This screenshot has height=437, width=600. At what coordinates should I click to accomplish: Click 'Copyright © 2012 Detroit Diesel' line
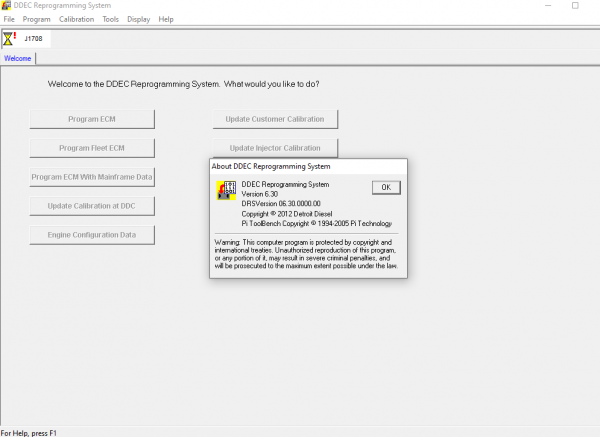(x=287, y=214)
